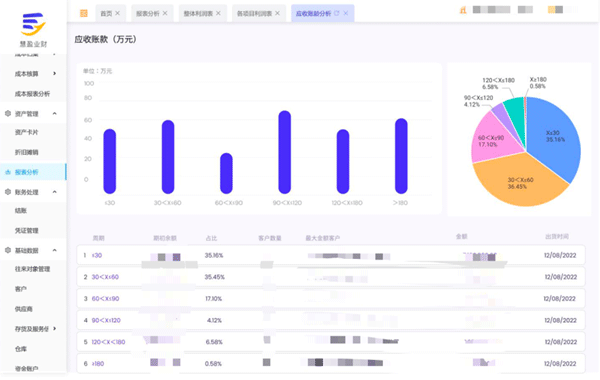This screenshot has width=600, height=380.
Task: Open 成本报表分析 in the sidebar
Action: tap(33, 94)
